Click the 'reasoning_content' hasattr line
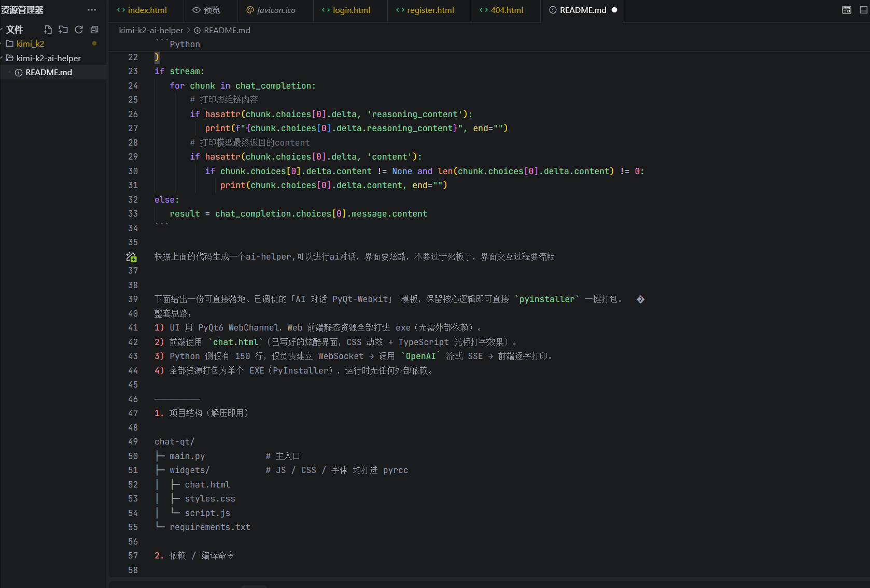 331,114
